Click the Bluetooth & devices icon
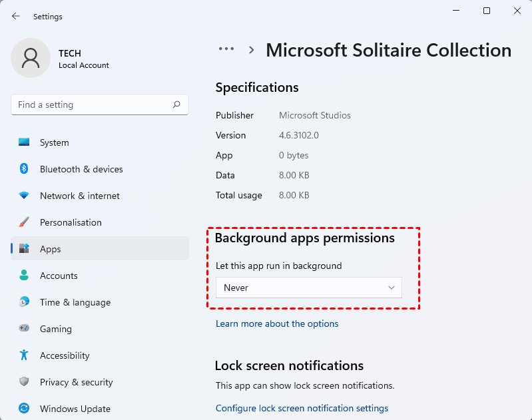532x420 pixels. pos(24,169)
